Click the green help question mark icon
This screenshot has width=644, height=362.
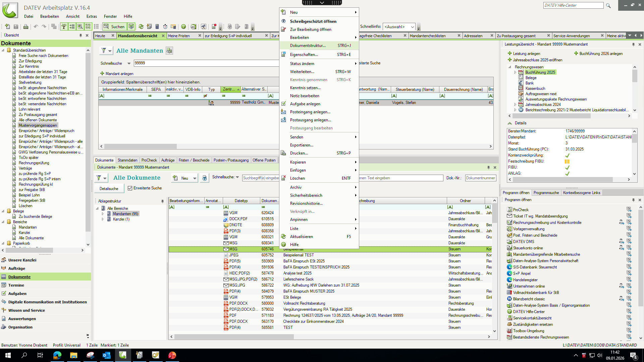pyautogui.click(x=183, y=26)
